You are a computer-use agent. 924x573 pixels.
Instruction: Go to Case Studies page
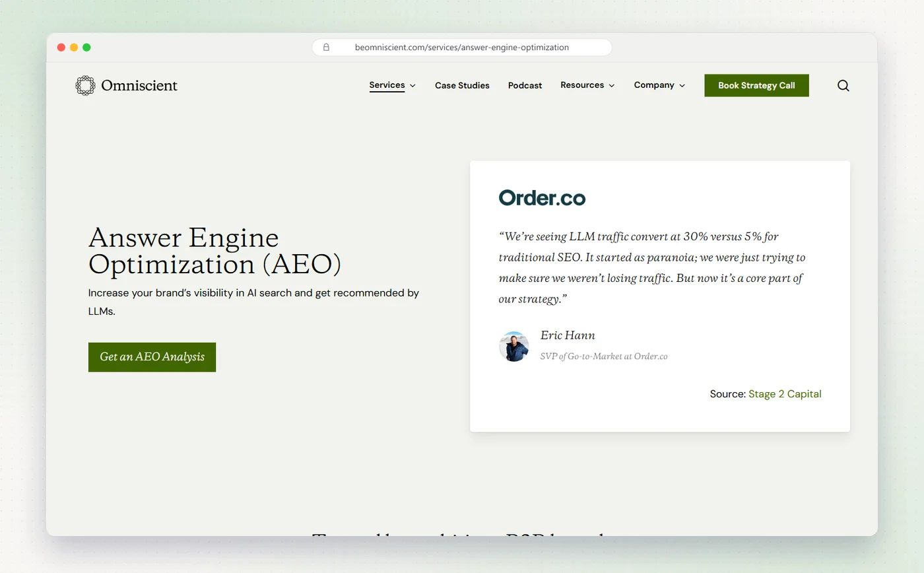(462, 85)
